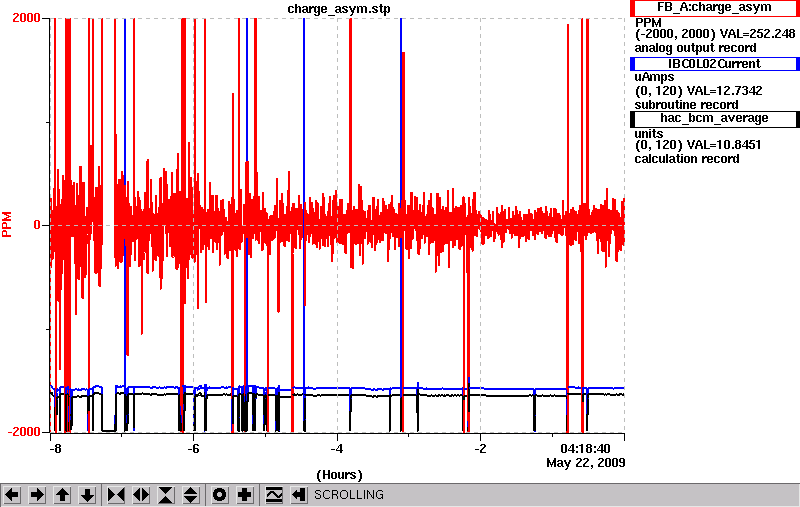Click the PPM y-axis label
This screenshot has height=507, width=800.
pos(7,224)
